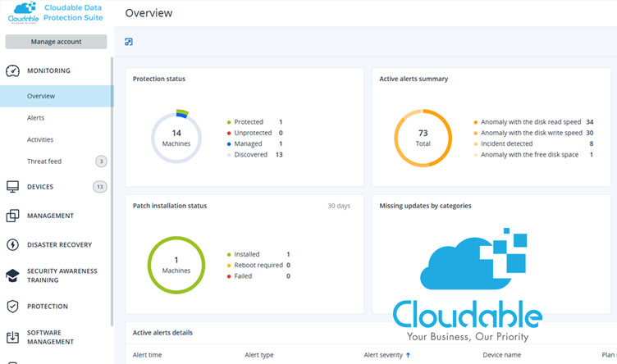The height and width of the screenshot is (364, 617).
Task: Select Overview in the sidebar
Action: point(57,96)
